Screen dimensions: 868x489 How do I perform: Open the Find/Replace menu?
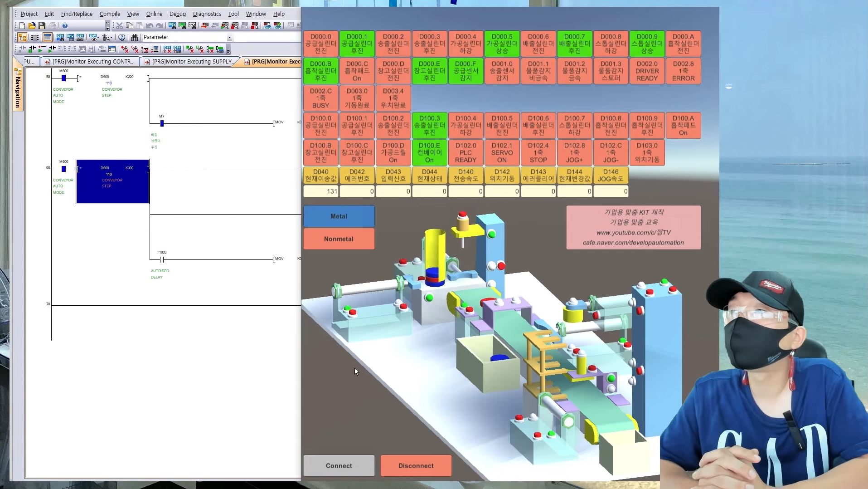77,14
